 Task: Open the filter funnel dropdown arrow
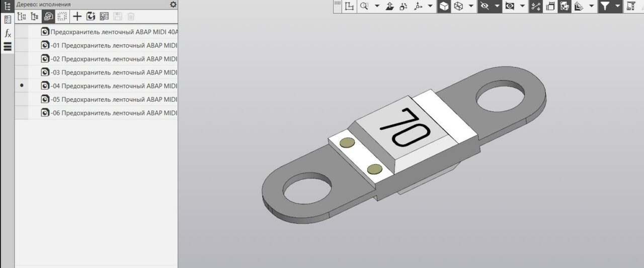point(617,6)
